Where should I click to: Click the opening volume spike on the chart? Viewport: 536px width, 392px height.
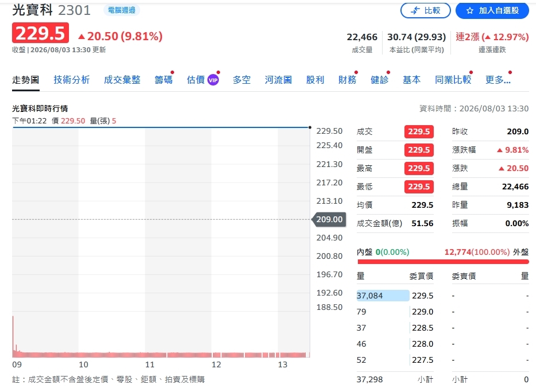coord(13,336)
